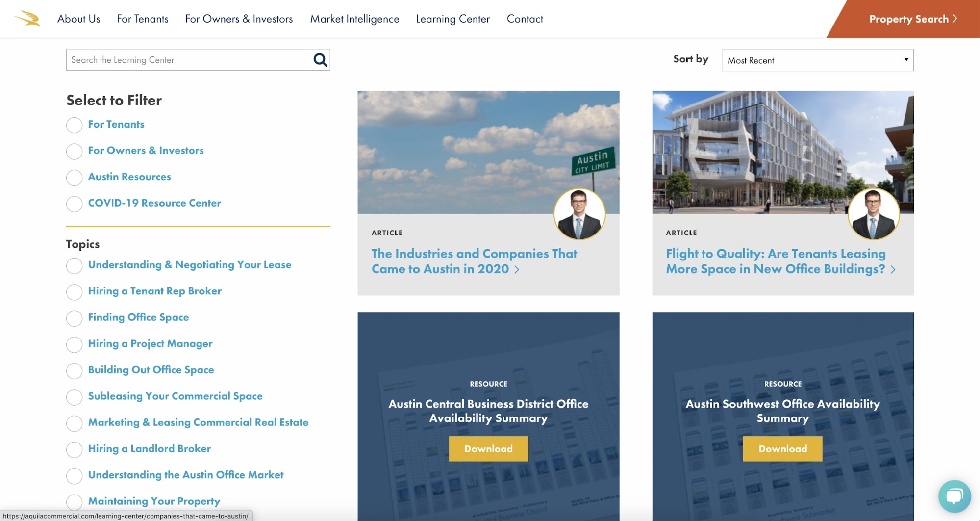The height and width of the screenshot is (521, 980).
Task: Toggle Maintaining Your Property topic radio
Action: tap(74, 502)
